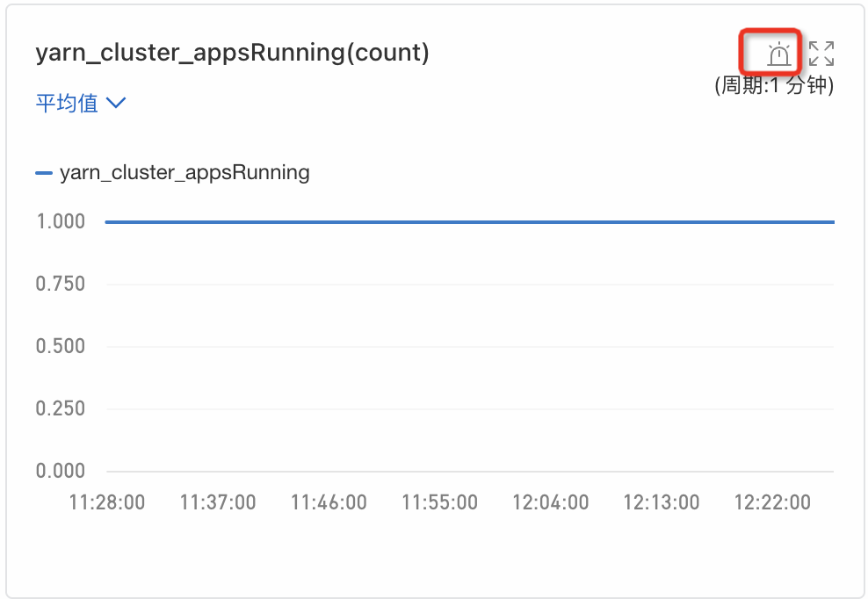
Task: Click the blue legend line swatch
Action: pyautogui.click(x=44, y=173)
